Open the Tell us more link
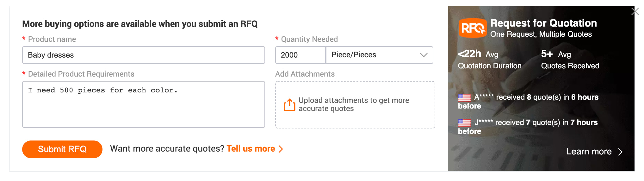The width and height of the screenshot is (644, 181). [x=251, y=149]
